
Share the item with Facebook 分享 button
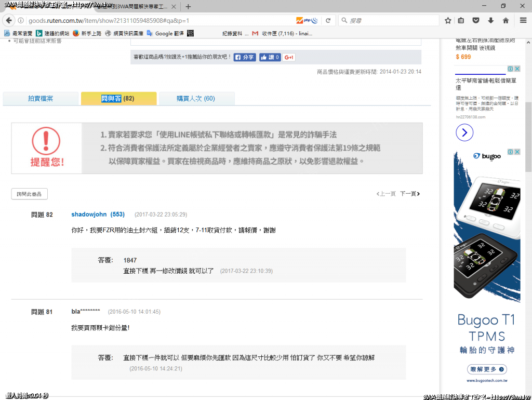point(245,57)
